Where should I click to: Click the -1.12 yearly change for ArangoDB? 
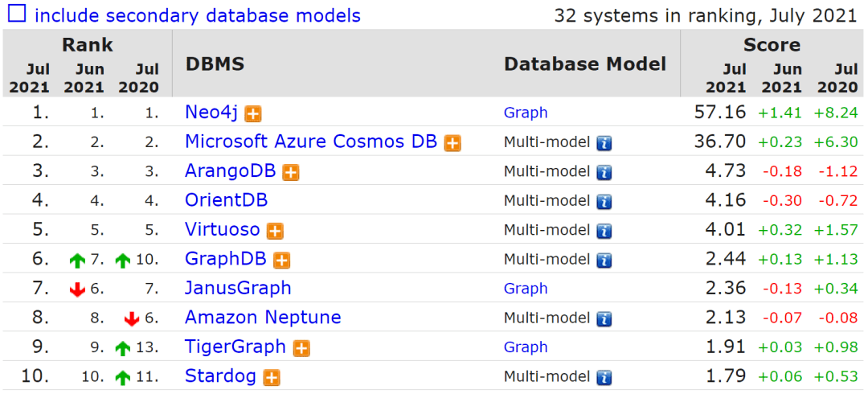[838, 172]
